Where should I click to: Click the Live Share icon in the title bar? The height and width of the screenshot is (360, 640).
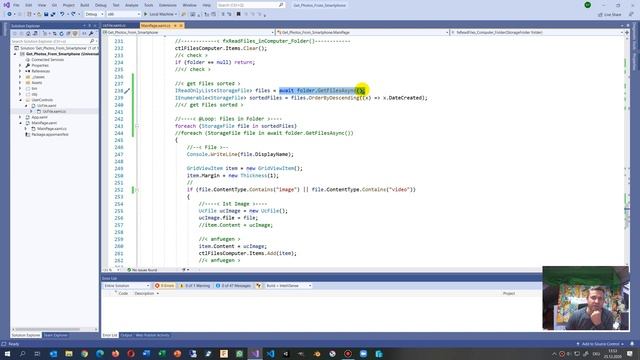pyautogui.click(x=600, y=14)
